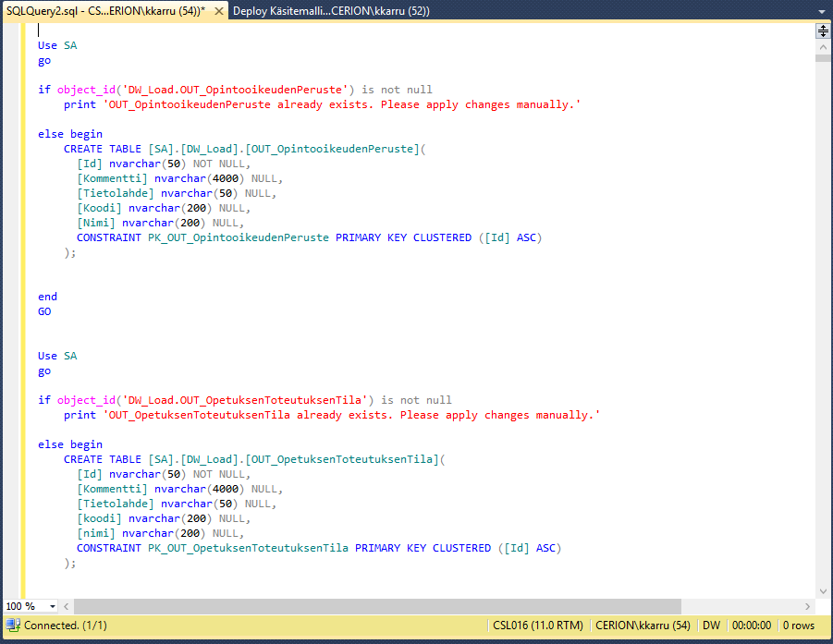Click the horizontal scrollbar thumb

[x=377, y=606]
